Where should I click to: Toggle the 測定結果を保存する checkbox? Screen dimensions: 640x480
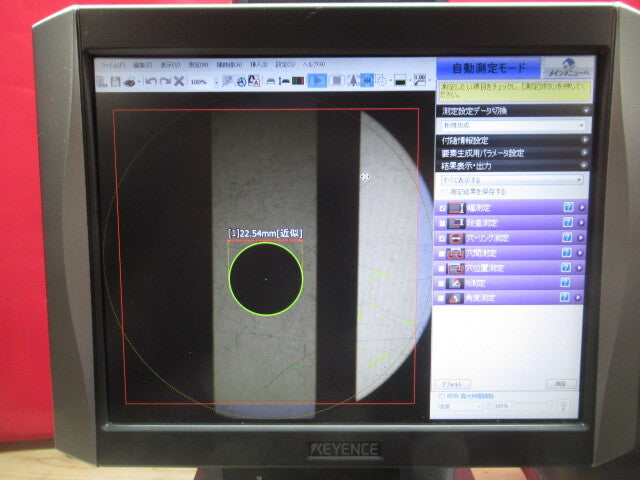pos(444,191)
